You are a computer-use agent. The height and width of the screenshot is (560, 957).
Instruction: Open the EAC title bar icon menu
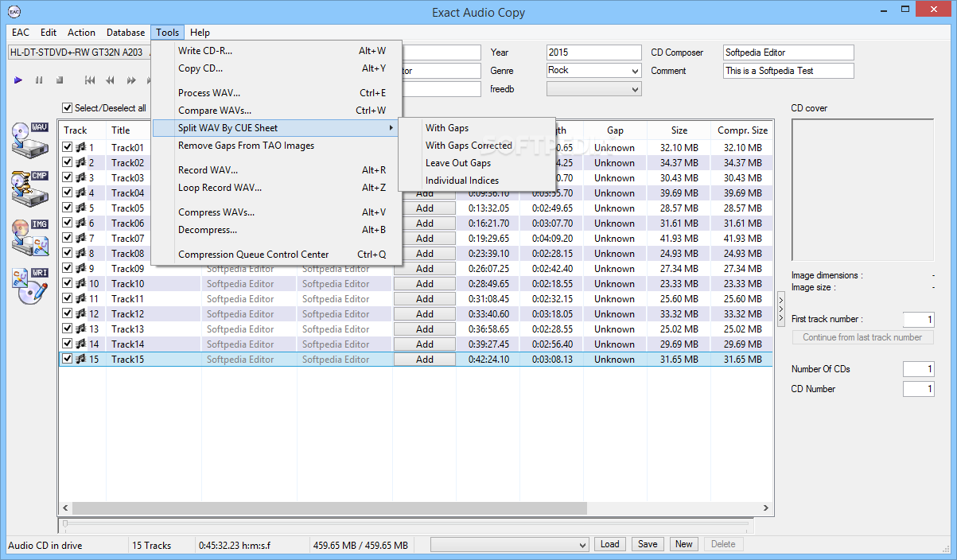click(x=15, y=12)
